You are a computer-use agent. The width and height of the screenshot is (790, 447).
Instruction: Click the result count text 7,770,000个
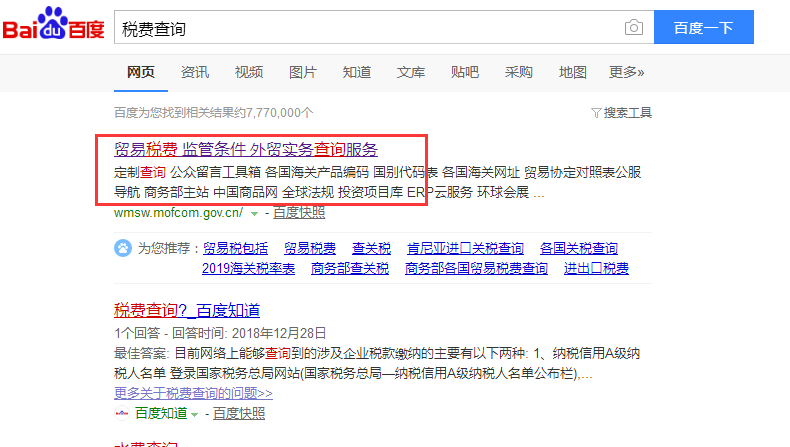(x=280, y=113)
